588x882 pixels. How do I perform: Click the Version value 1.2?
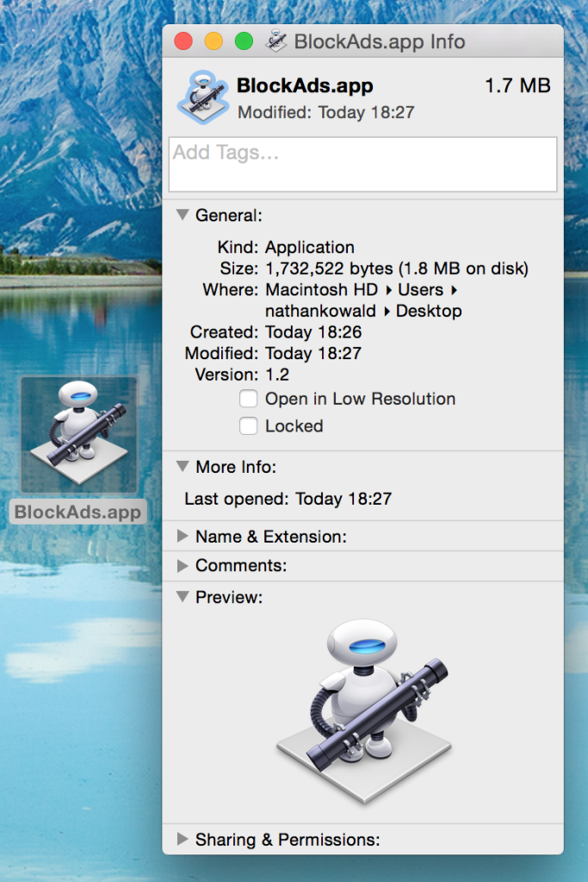[x=277, y=375]
